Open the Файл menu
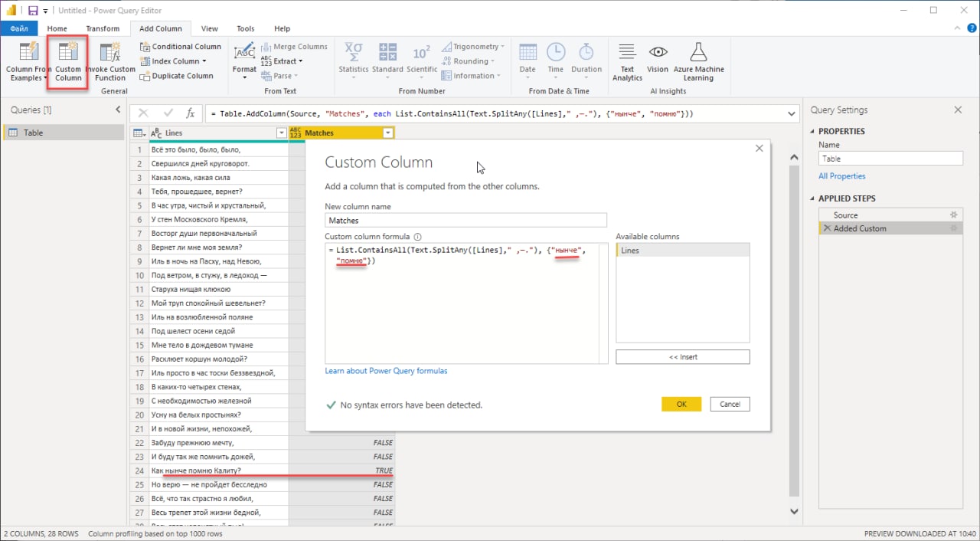Screen dimensions: 980x541 click(x=19, y=28)
